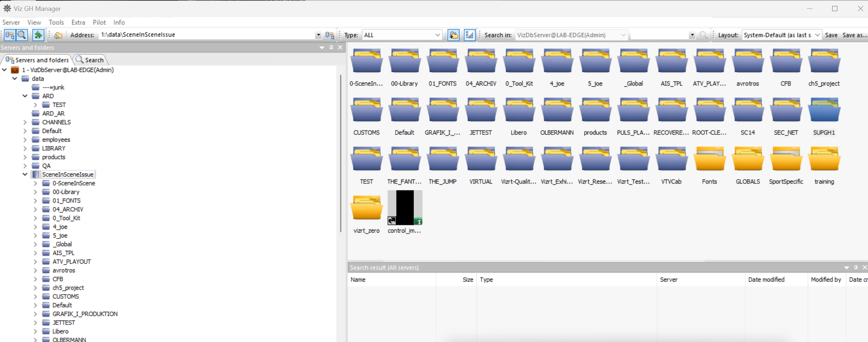The image size is (868, 342).
Task: Select the vizrt_zero folder icon
Action: (x=366, y=208)
